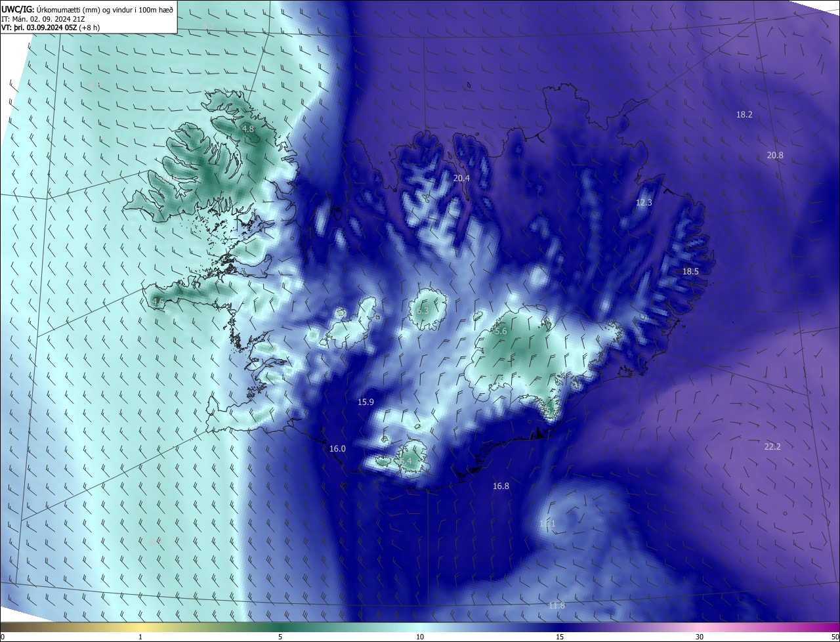Click the 16.8 value on the map
840x642 pixels.
pos(501,486)
